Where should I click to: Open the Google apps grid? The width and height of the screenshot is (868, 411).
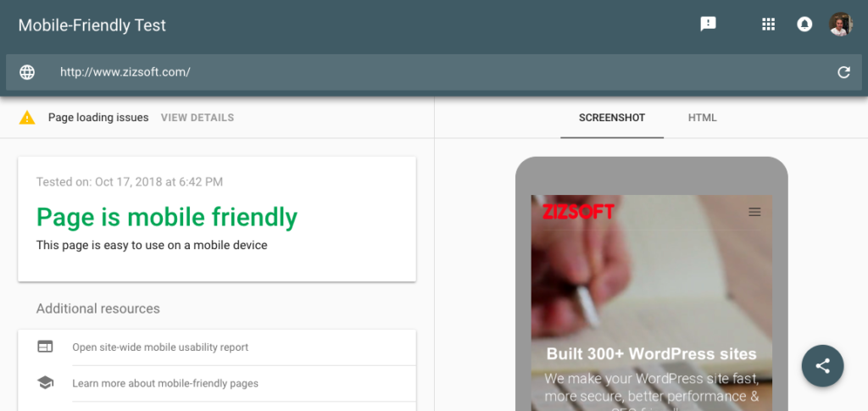click(x=768, y=25)
